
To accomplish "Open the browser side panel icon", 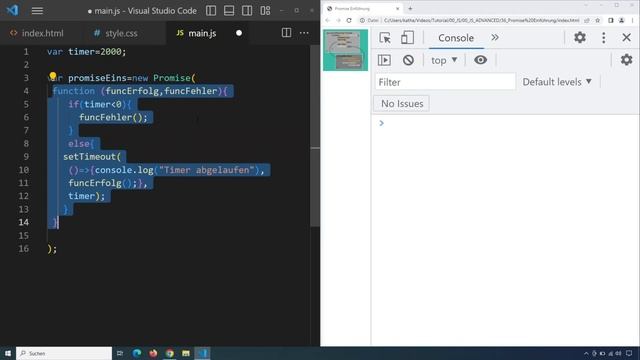I will tap(611, 20).
